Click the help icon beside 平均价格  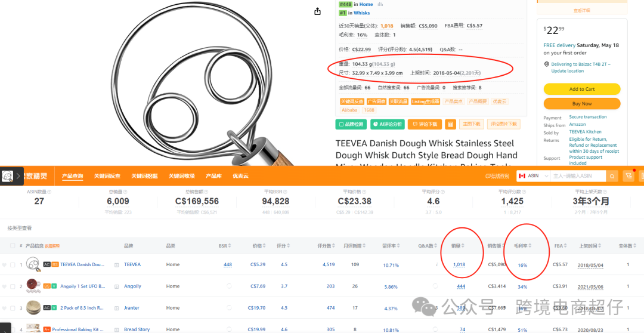pyautogui.click(x=364, y=192)
